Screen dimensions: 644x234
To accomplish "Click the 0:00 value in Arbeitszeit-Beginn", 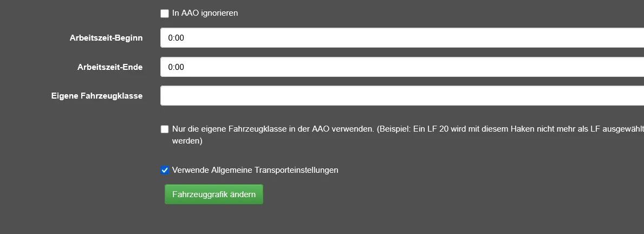I will coord(177,38).
